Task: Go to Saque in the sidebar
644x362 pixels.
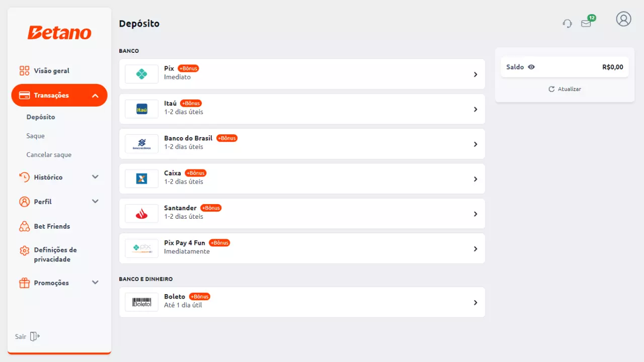Action: coord(36,136)
